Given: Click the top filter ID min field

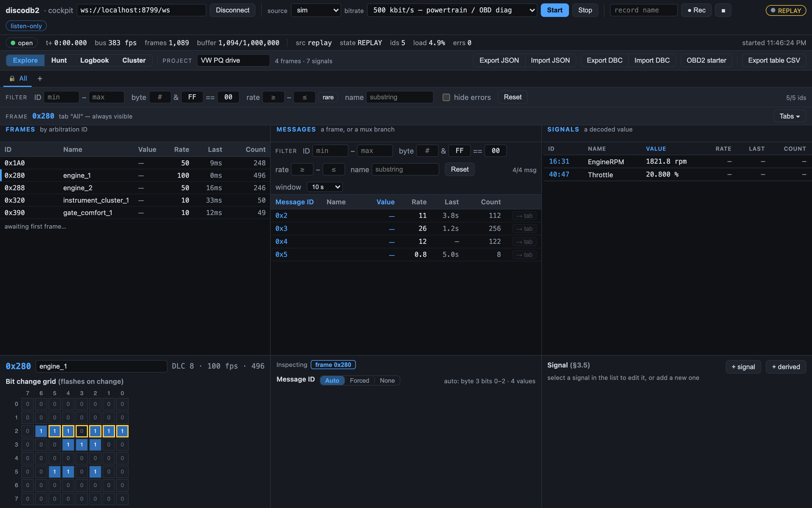Looking at the screenshot, I should click(61, 97).
